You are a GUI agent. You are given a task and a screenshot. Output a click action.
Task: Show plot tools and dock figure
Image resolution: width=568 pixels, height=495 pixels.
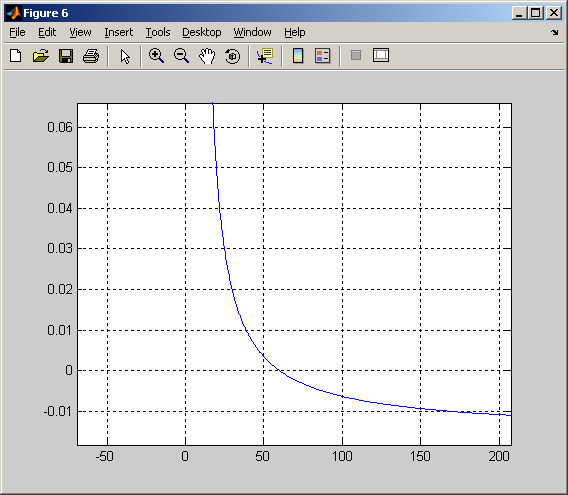point(381,55)
